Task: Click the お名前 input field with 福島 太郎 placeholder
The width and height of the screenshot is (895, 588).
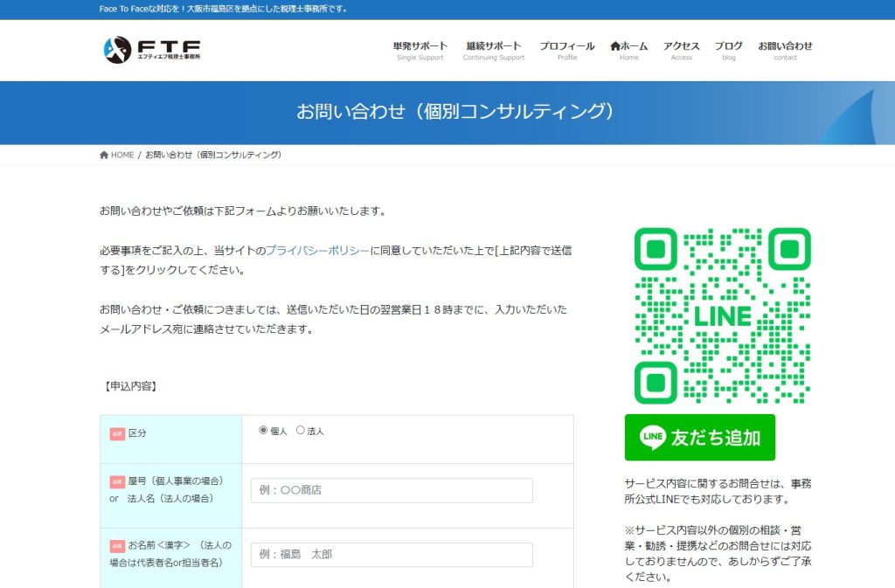Action: [392, 555]
